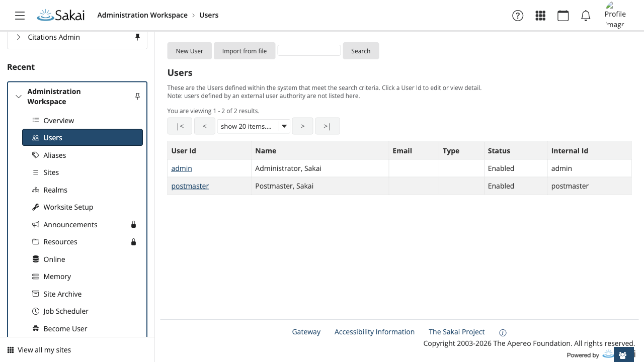644x362 pixels.
Task: Click the New User button
Action: (190, 51)
